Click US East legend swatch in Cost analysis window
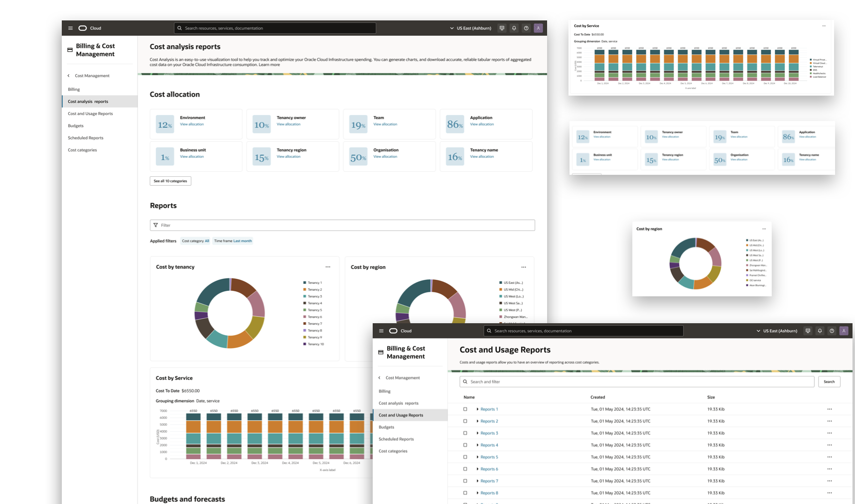Screen dimensions: 855x504 pos(501,282)
